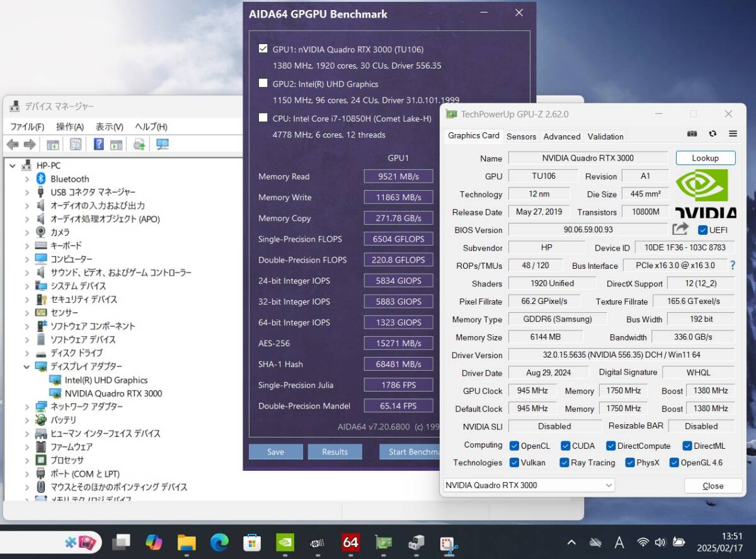Check the GPU2 Intel UHD Graphics checkbox
The height and width of the screenshot is (559, 756).
[x=263, y=83]
